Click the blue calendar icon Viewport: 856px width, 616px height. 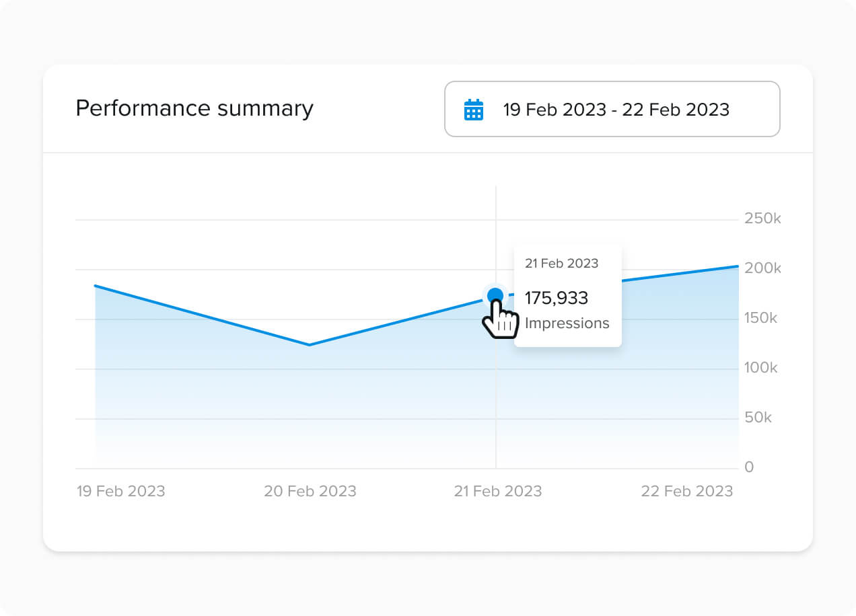[474, 110]
